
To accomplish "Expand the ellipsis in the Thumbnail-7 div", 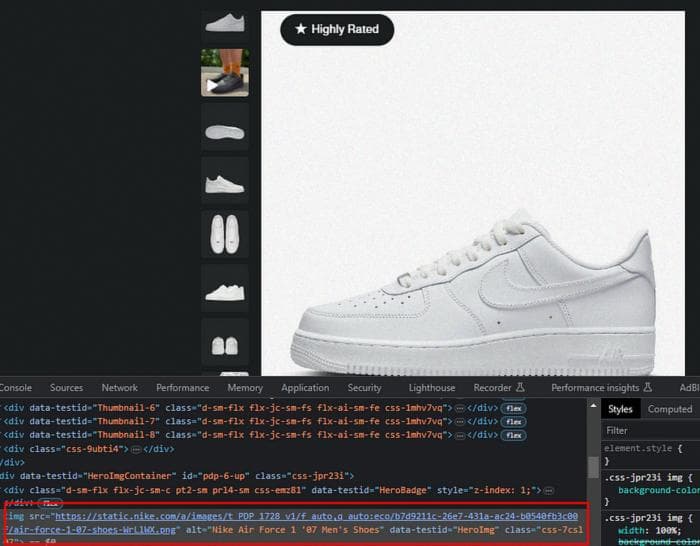I will pos(459,421).
